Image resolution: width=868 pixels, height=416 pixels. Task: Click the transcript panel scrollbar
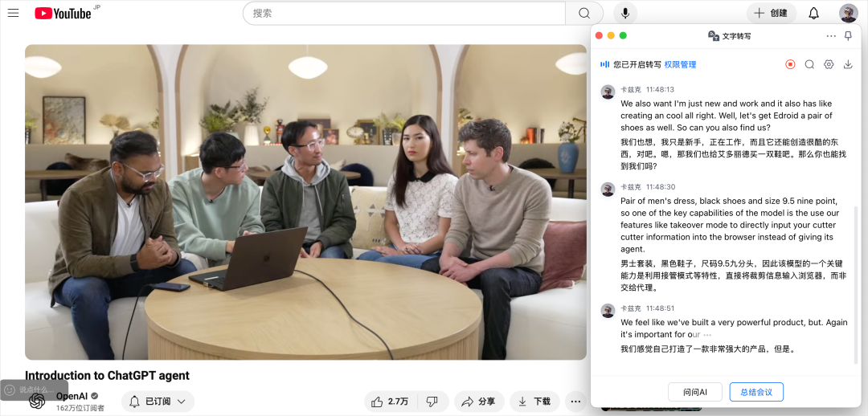[x=857, y=285]
